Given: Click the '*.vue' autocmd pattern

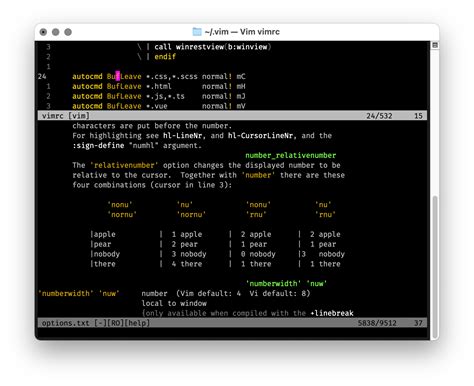Looking at the screenshot, I should 157,106.
